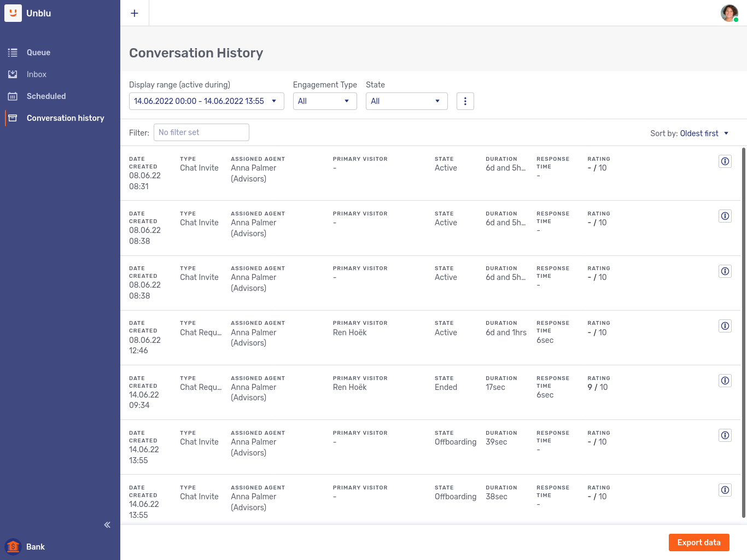Show details for the 08.06.22 12:46 conversation
This screenshot has width=747, height=560.
coord(725,326)
